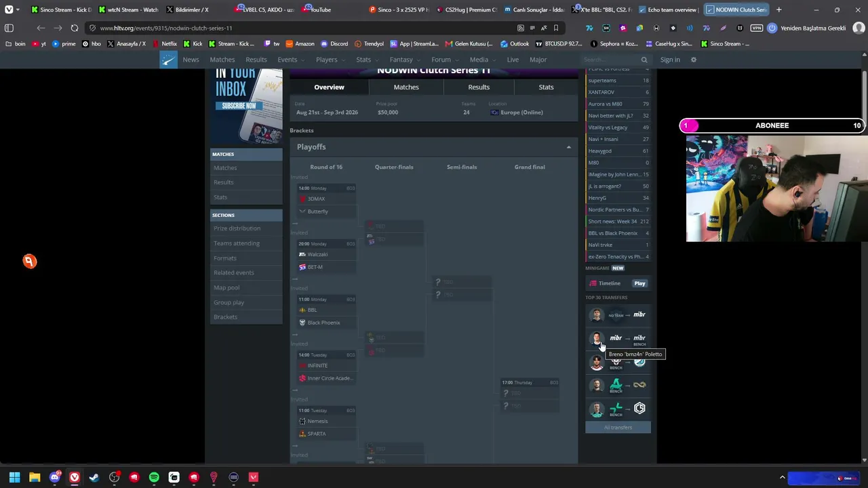This screenshot has height=488, width=868.
Task: Switch to the YouTube browser tab
Action: pos(329,9)
